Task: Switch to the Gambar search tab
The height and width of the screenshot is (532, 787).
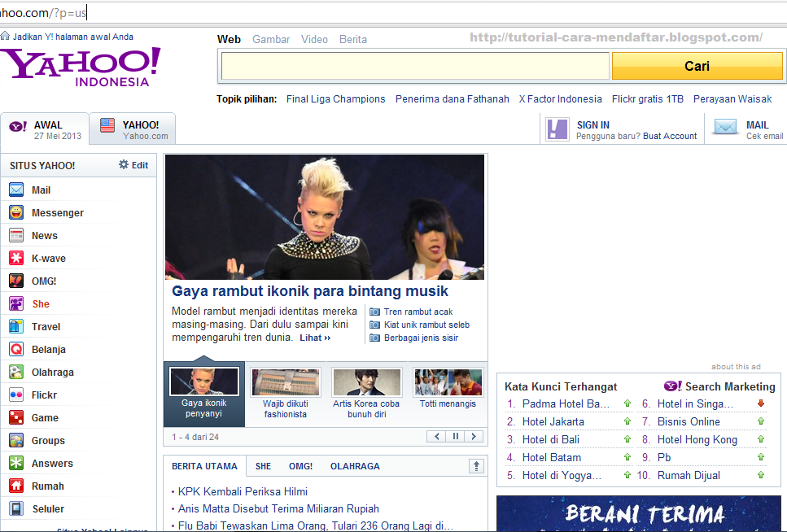Action: pos(271,39)
